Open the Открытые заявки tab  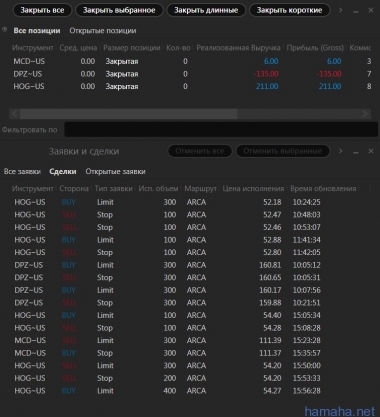pyautogui.click(x=115, y=171)
